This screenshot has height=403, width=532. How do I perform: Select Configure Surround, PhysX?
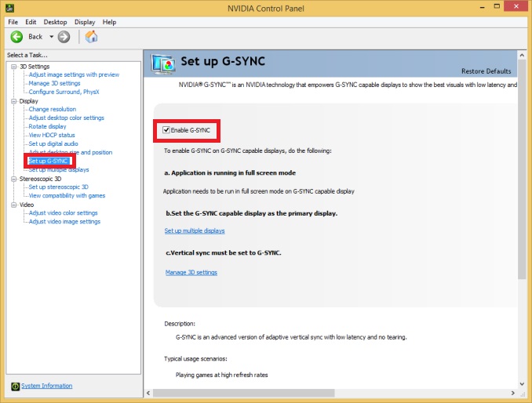click(64, 92)
